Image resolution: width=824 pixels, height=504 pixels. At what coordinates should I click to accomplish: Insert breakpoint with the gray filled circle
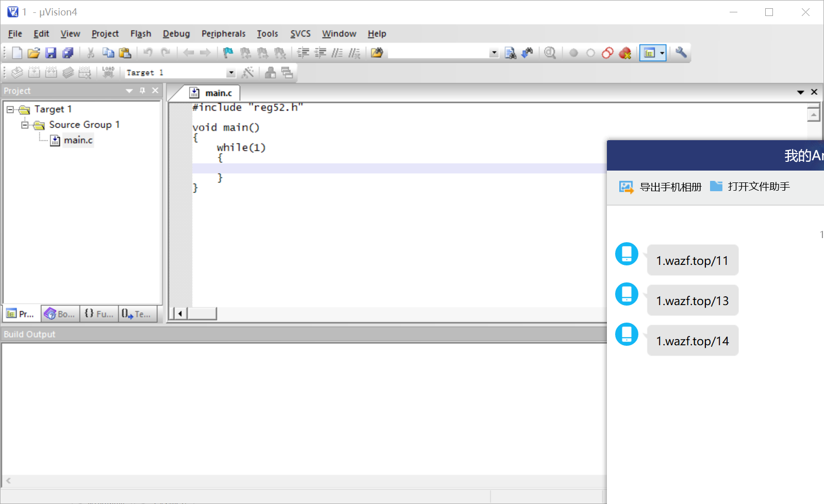[573, 53]
